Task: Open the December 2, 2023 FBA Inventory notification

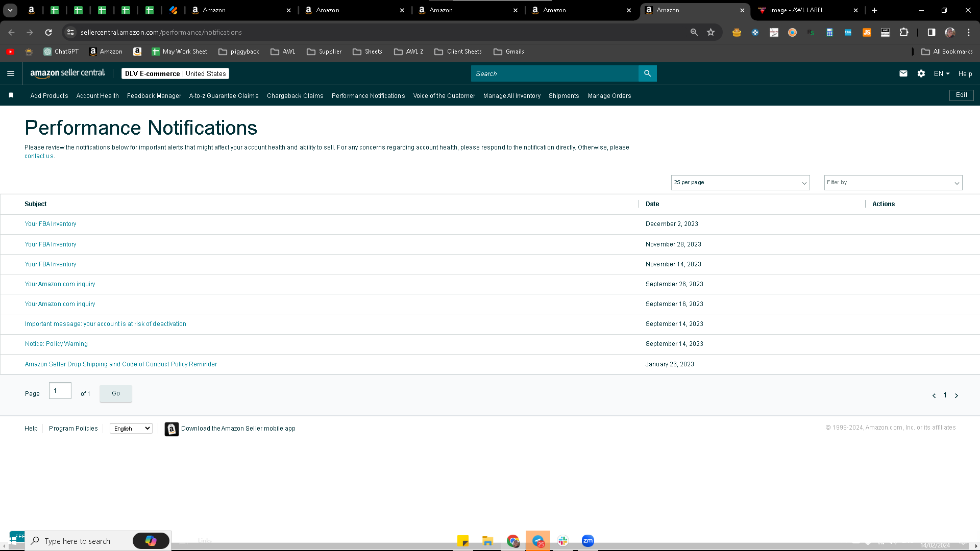Action: pos(51,224)
